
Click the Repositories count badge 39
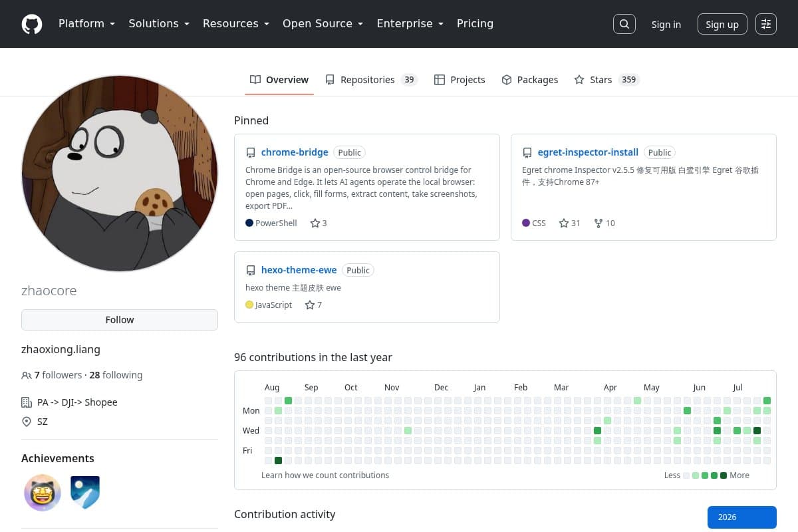pyautogui.click(x=409, y=80)
